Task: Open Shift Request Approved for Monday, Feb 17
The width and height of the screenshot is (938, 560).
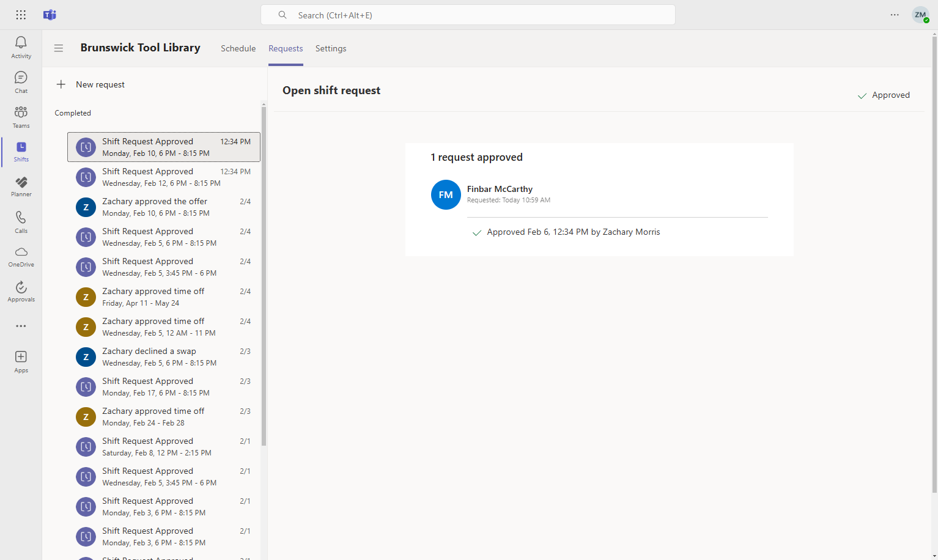Action: [x=164, y=386]
